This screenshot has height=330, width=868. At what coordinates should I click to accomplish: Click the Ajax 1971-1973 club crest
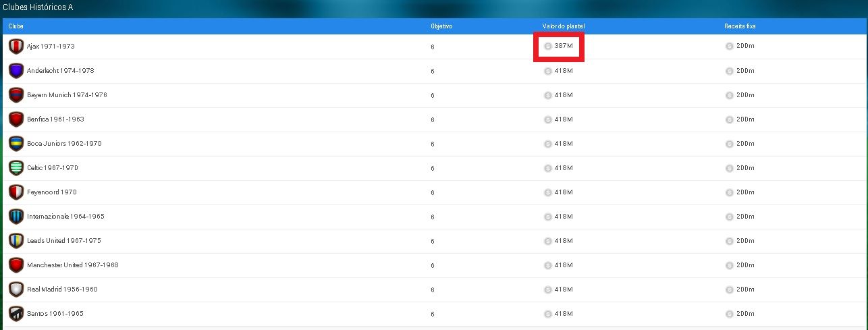16,47
